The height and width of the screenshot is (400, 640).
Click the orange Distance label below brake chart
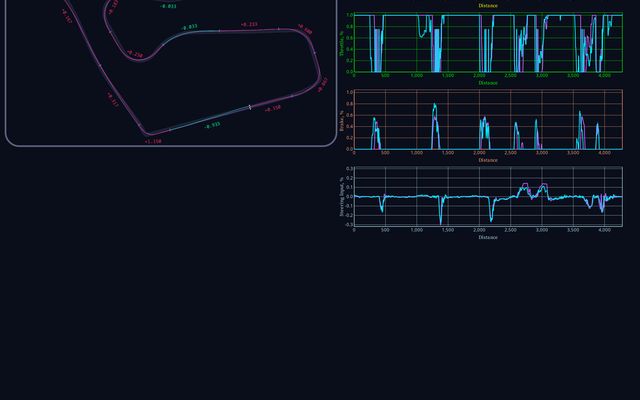487,160
